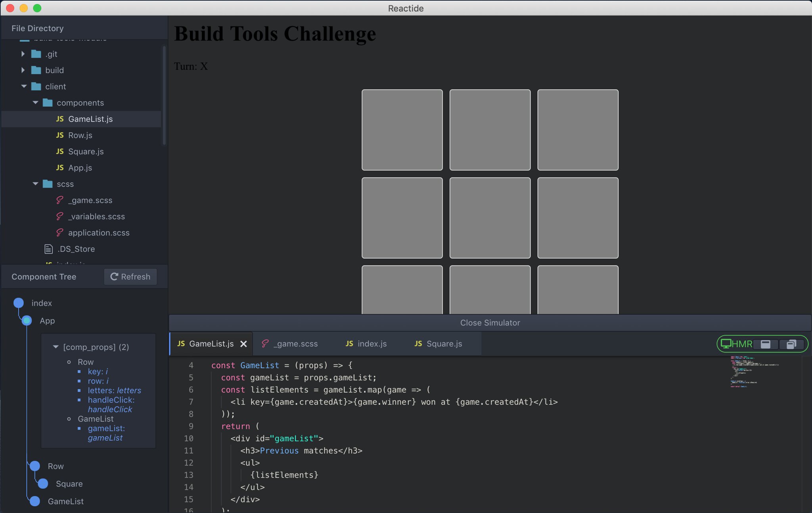Click the build folder icon
812x513 pixels.
[x=36, y=70]
